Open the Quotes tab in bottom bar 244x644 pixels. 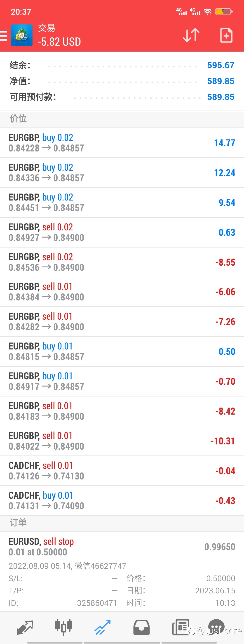[x=25, y=627]
